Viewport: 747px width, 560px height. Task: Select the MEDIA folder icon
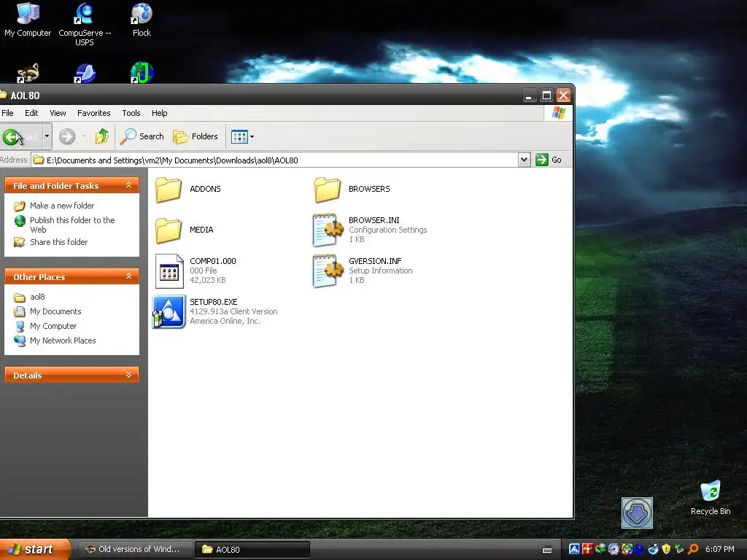click(169, 230)
